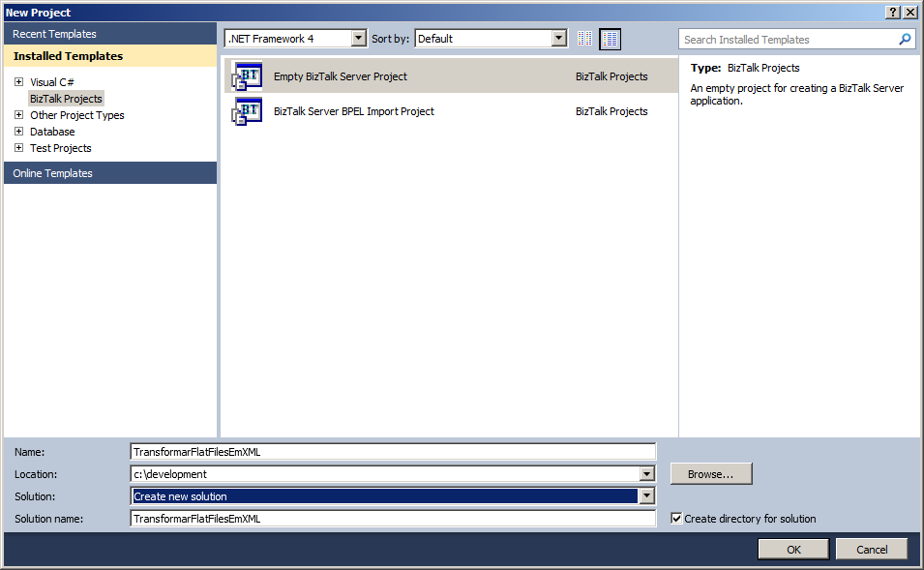The image size is (924, 570).
Task: Click the Solution name input field
Action: click(x=393, y=518)
